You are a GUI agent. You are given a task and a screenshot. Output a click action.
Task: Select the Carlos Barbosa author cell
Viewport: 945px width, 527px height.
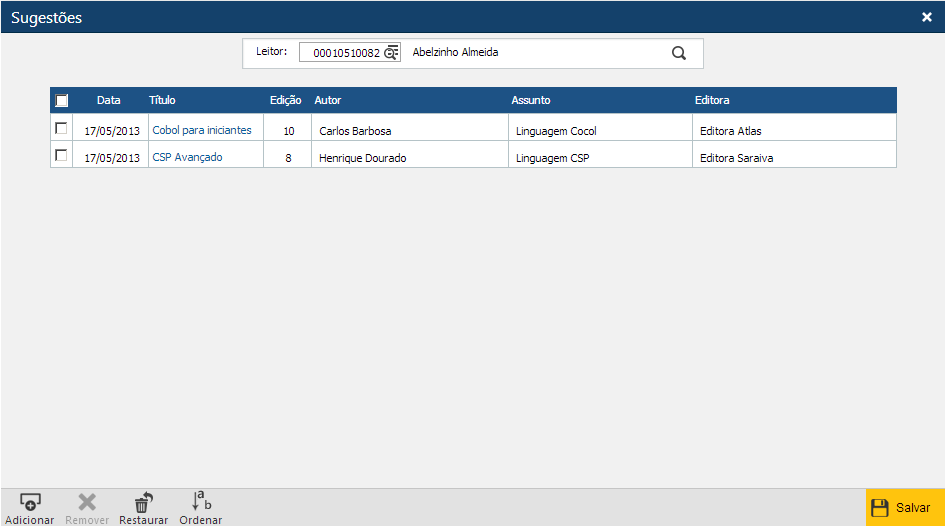pyautogui.click(x=355, y=131)
